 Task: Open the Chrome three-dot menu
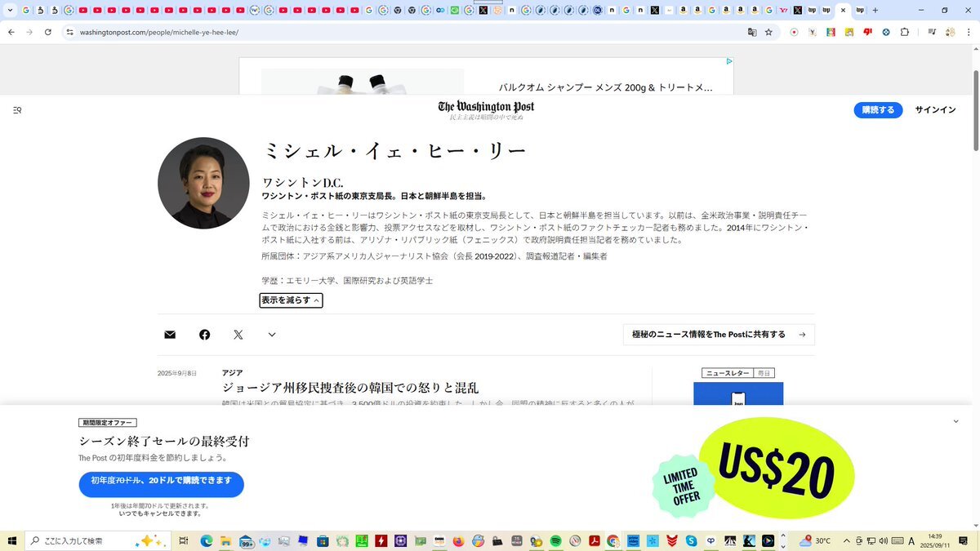(969, 32)
